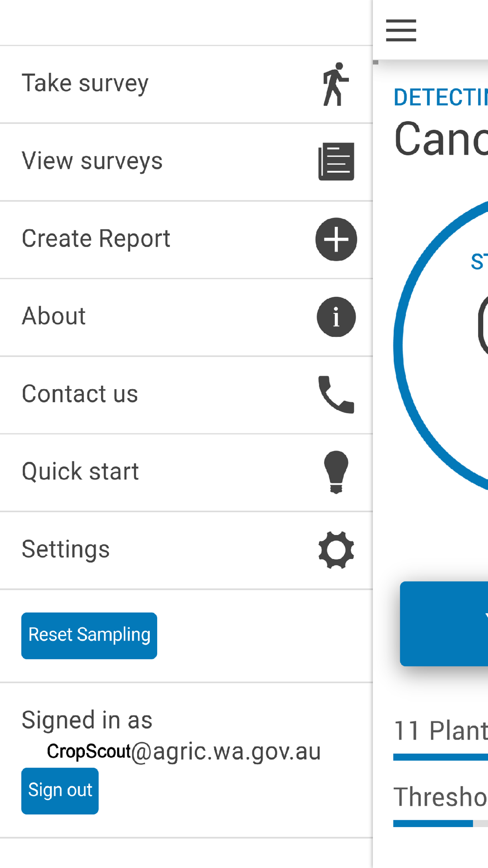The height and width of the screenshot is (868, 488).
Task: Open the Quick start menu entry
Action: 81,472
